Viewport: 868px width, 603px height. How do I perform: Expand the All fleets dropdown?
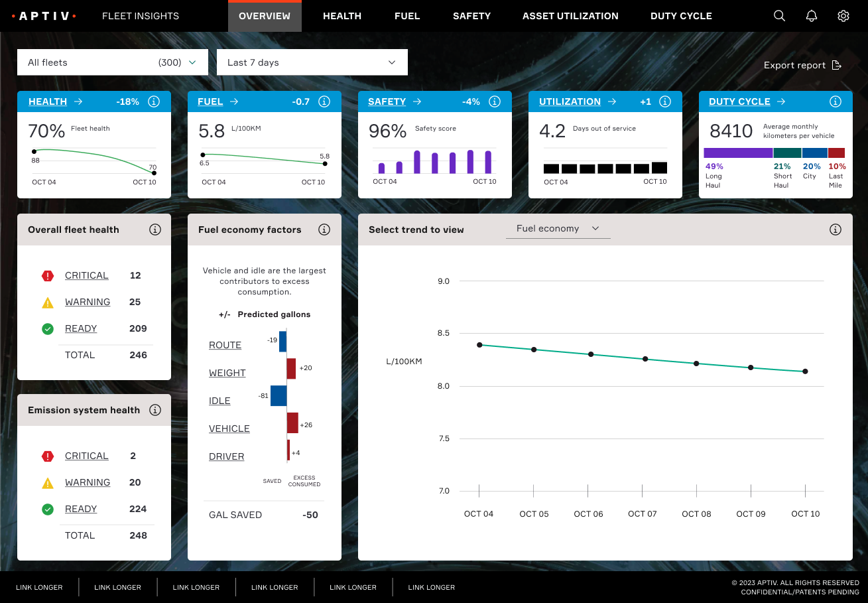click(x=113, y=62)
